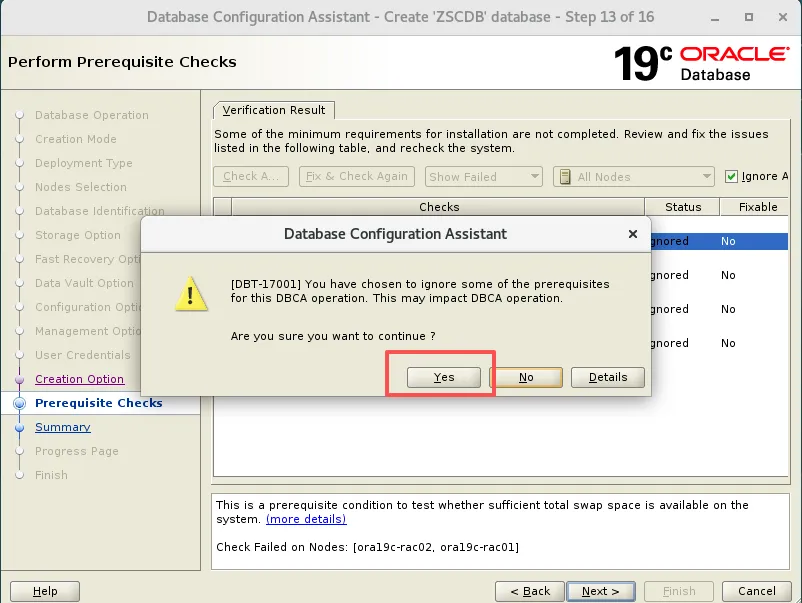
Task: Toggle the Ignore All checkbox
Action: (x=731, y=176)
